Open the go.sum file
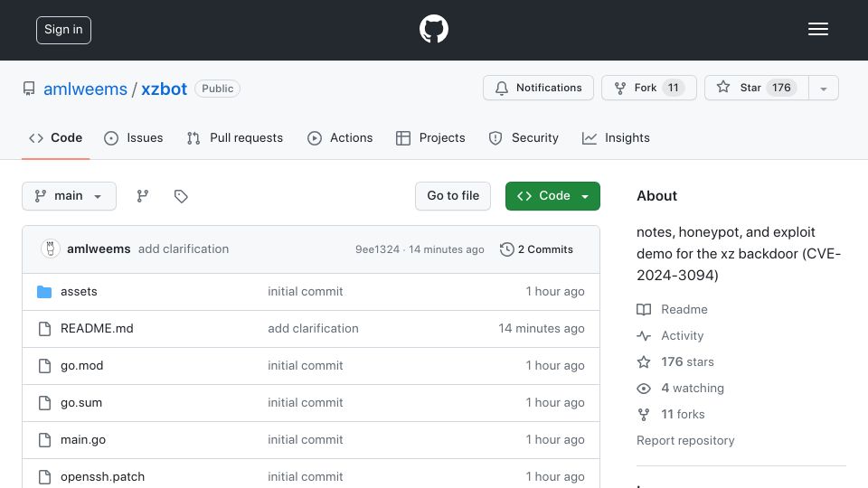This screenshot has height=488, width=868. [81, 403]
